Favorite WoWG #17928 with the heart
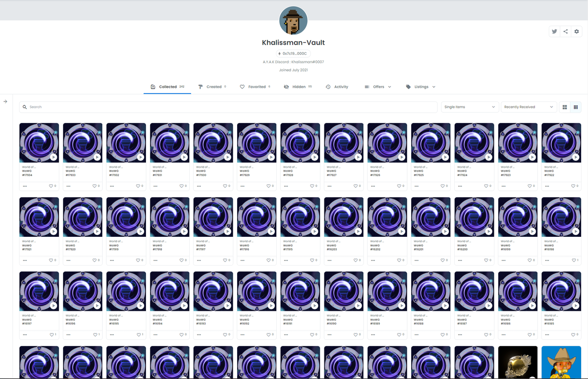The image size is (588, 379). click(312, 186)
